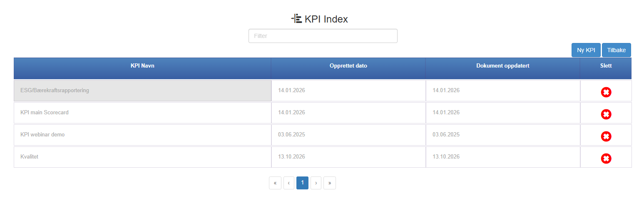Image resolution: width=644 pixels, height=204 pixels.
Task: Click the Ny KPI button
Action: 586,50
